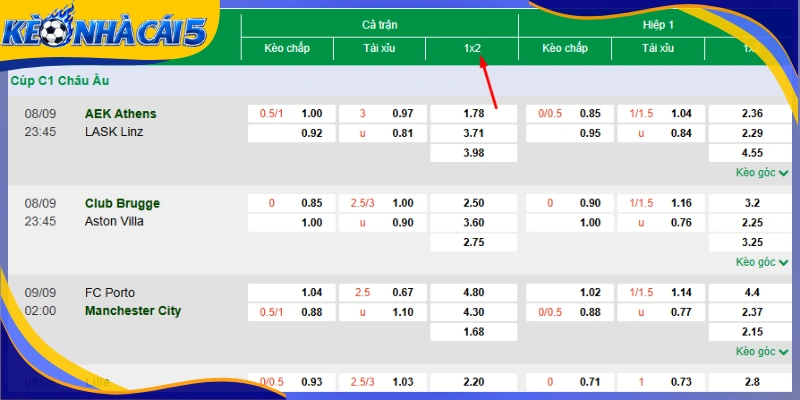Image resolution: width=800 pixels, height=400 pixels.
Task: Select Brugge match first-half 1x2 odds 3.2
Action: (752, 203)
